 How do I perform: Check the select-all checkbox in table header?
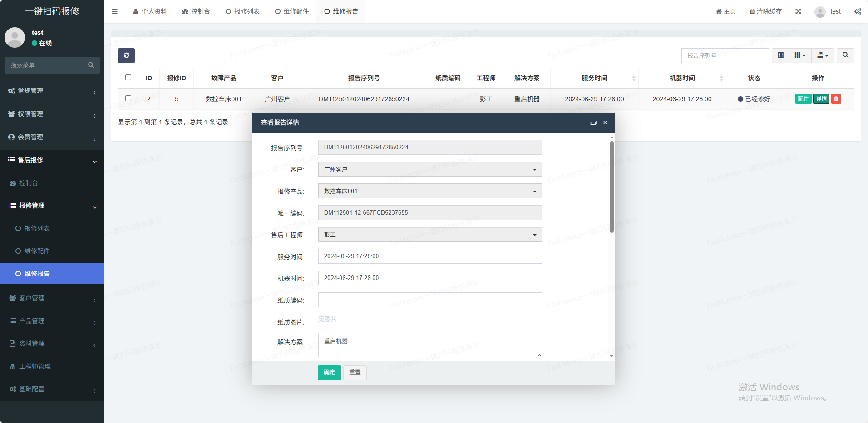pyautogui.click(x=128, y=78)
